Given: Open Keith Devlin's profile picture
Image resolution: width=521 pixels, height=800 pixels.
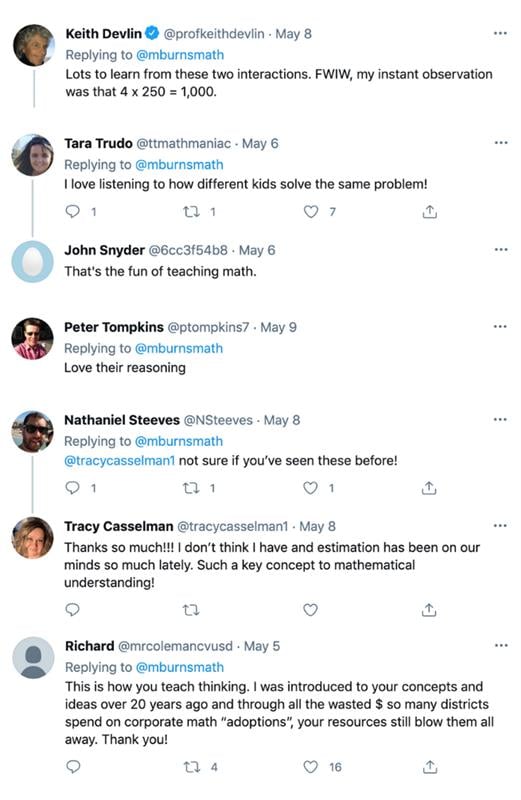Looking at the screenshot, I should pos(34,45).
